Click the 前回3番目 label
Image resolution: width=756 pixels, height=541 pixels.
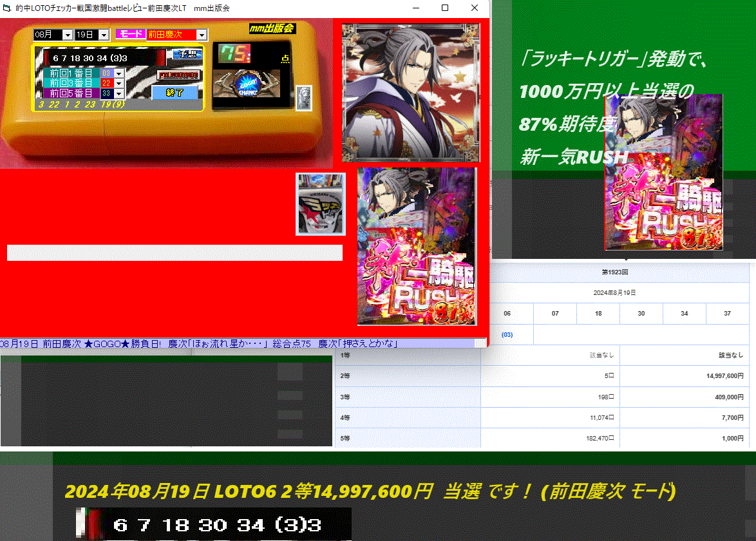point(71,84)
